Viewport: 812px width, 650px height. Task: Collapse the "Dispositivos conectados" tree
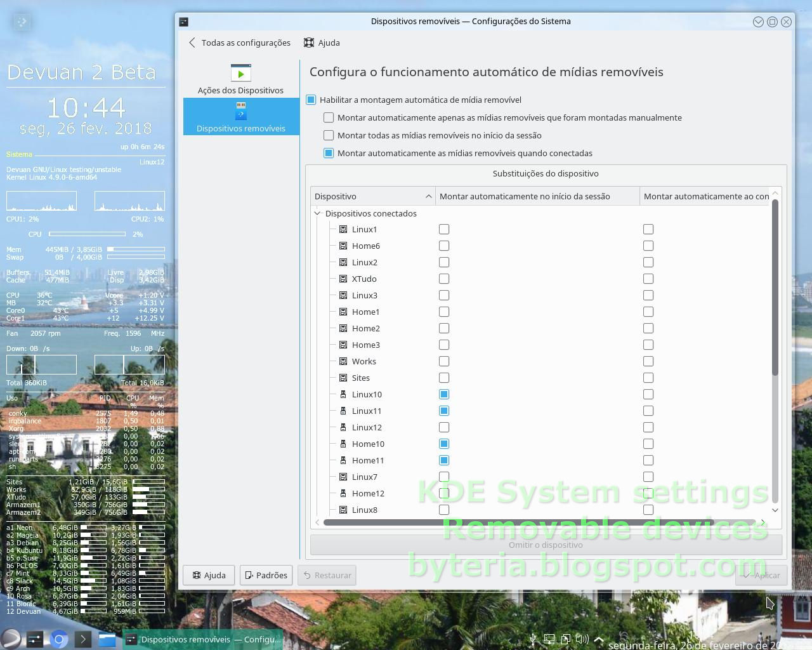[x=317, y=214]
